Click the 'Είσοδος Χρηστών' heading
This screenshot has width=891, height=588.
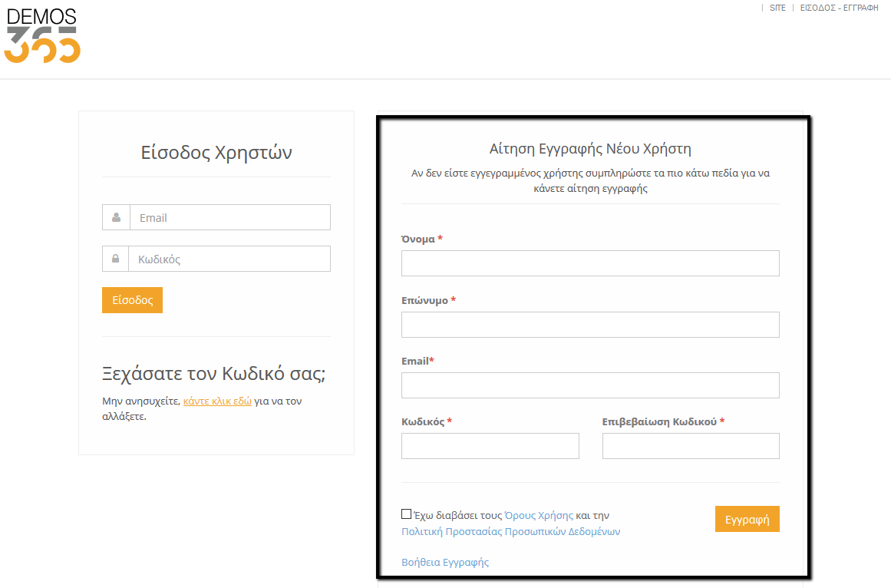tap(216, 152)
